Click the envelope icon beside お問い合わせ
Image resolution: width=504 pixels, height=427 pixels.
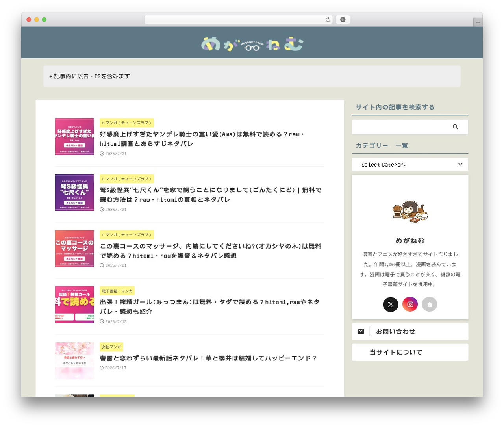(361, 331)
